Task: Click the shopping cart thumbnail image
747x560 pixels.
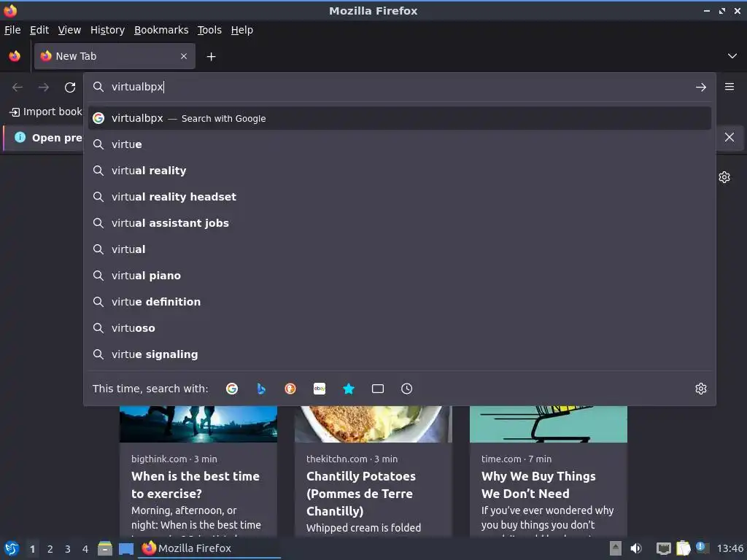Action: pos(549,424)
